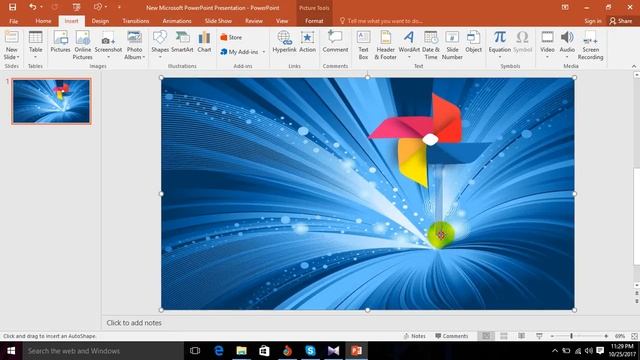640x360 pixels.
Task: Open Task View on taskbar
Action: [195, 351]
